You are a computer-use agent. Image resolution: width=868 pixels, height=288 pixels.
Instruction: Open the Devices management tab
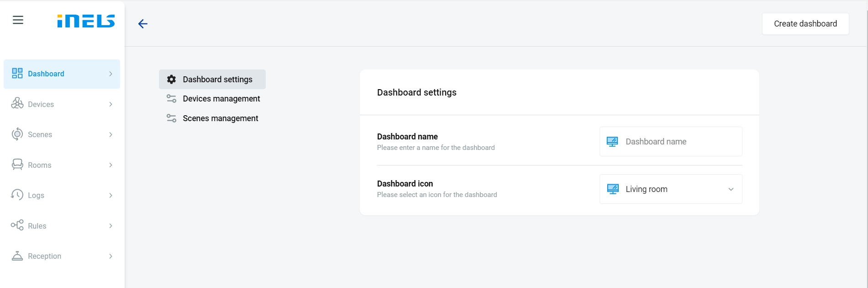click(x=221, y=99)
